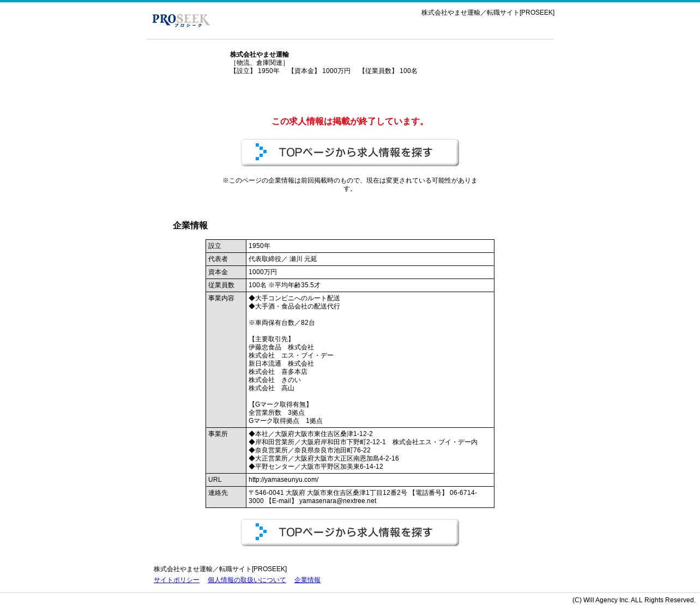Click the red 掲載が終了しています notice

click(x=350, y=122)
